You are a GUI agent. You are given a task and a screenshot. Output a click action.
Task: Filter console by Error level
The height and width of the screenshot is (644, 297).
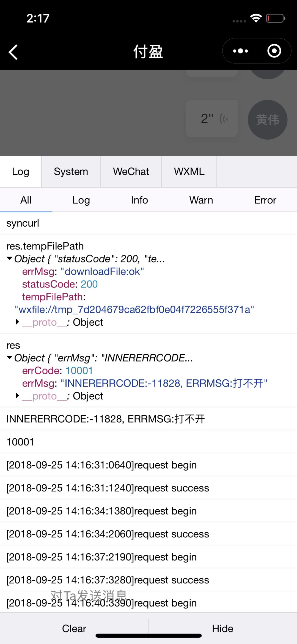click(265, 200)
